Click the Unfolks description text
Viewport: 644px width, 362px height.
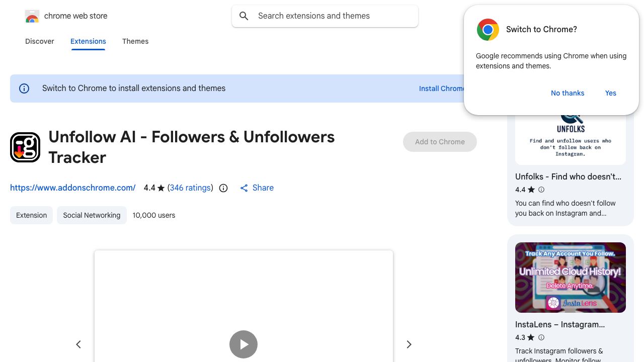click(x=566, y=208)
